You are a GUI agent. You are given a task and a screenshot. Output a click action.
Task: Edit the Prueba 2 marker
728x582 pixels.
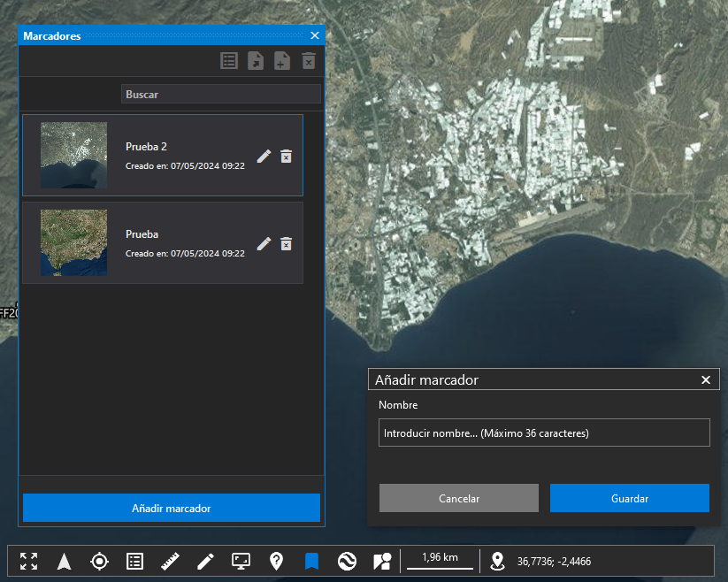[264, 157]
